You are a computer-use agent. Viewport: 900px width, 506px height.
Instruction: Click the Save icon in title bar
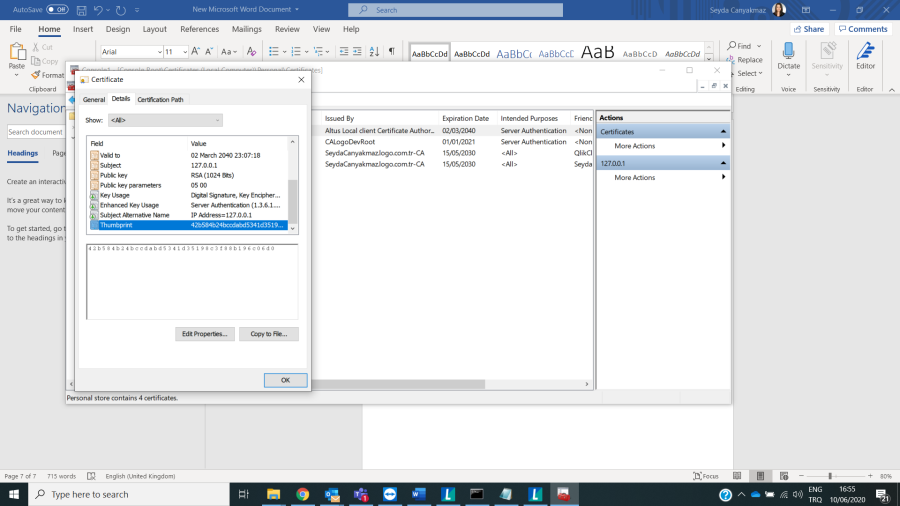(x=82, y=10)
